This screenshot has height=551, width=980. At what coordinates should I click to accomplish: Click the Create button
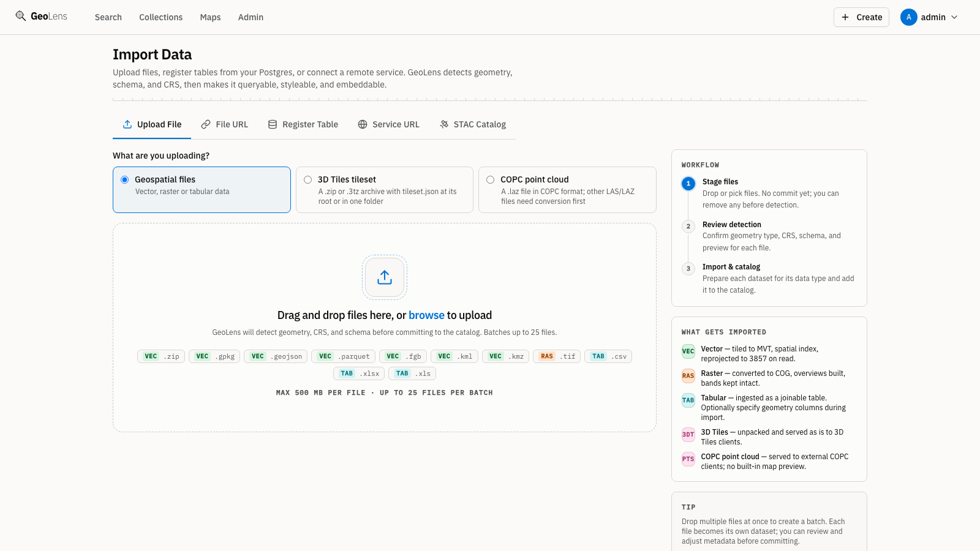coord(861,17)
